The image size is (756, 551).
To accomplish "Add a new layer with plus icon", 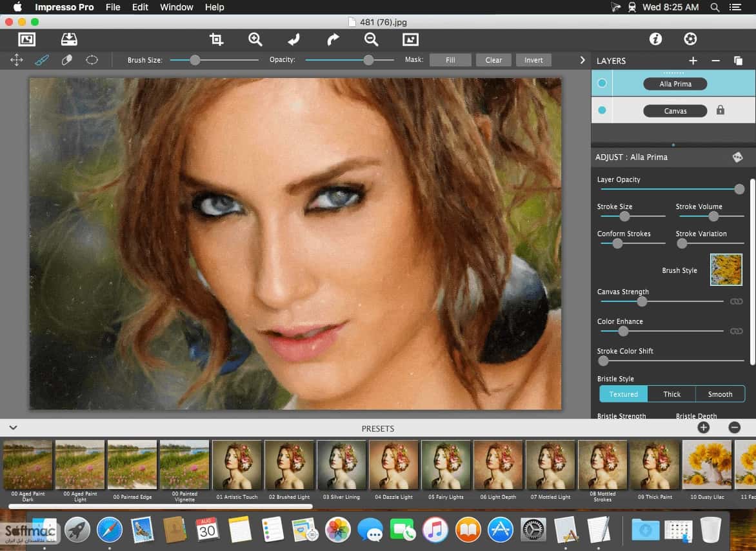I will pyautogui.click(x=693, y=61).
